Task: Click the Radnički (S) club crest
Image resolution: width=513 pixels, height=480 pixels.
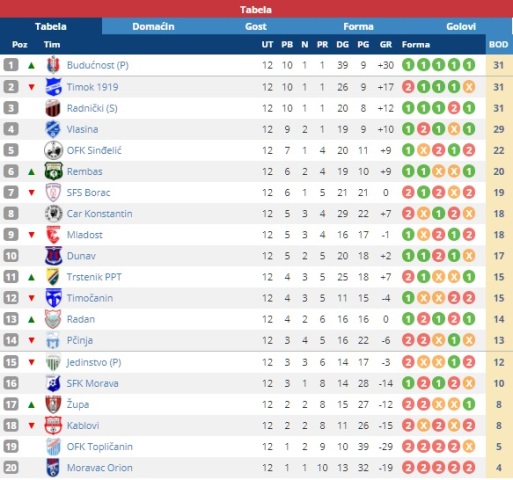Action: click(x=53, y=108)
